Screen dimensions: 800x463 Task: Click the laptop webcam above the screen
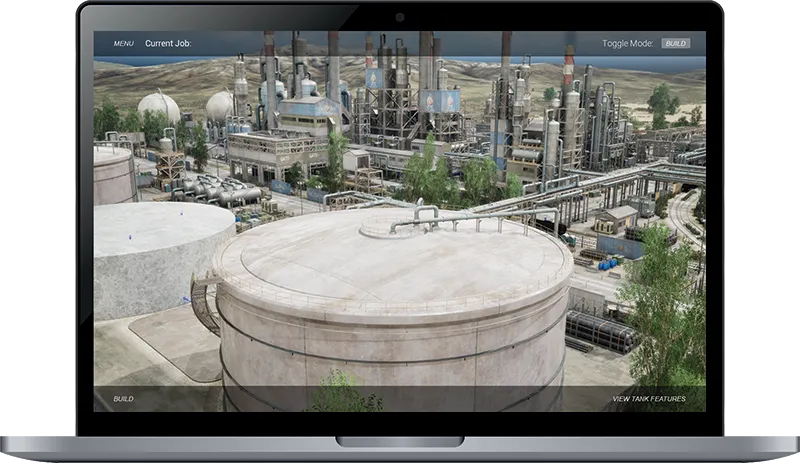(x=400, y=17)
